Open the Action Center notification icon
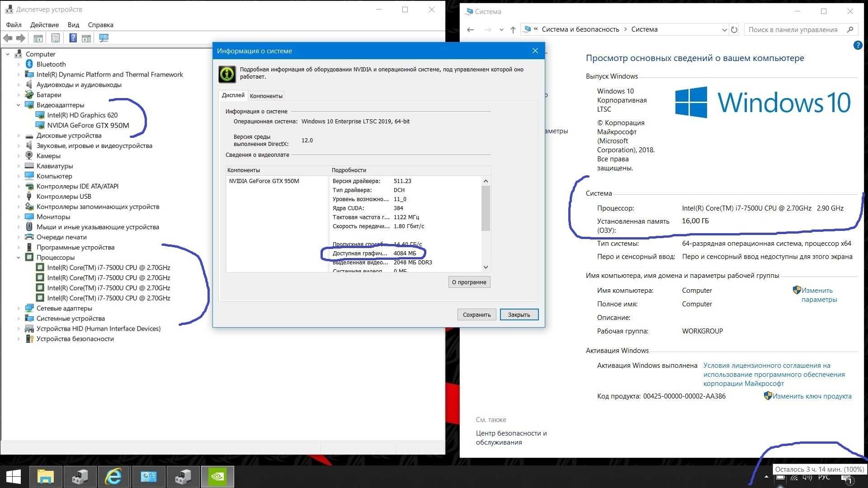 (848, 479)
